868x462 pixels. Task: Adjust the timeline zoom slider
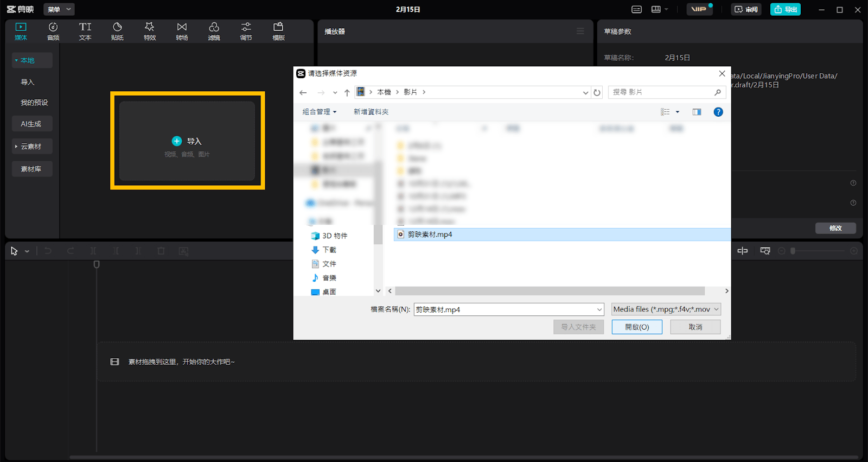click(819, 251)
